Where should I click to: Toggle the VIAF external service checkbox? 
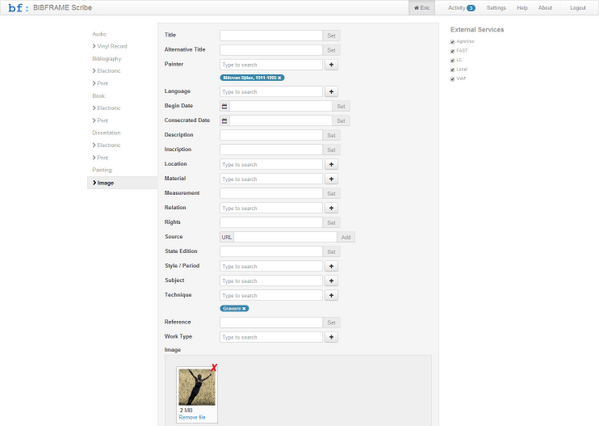(x=452, y=79)
